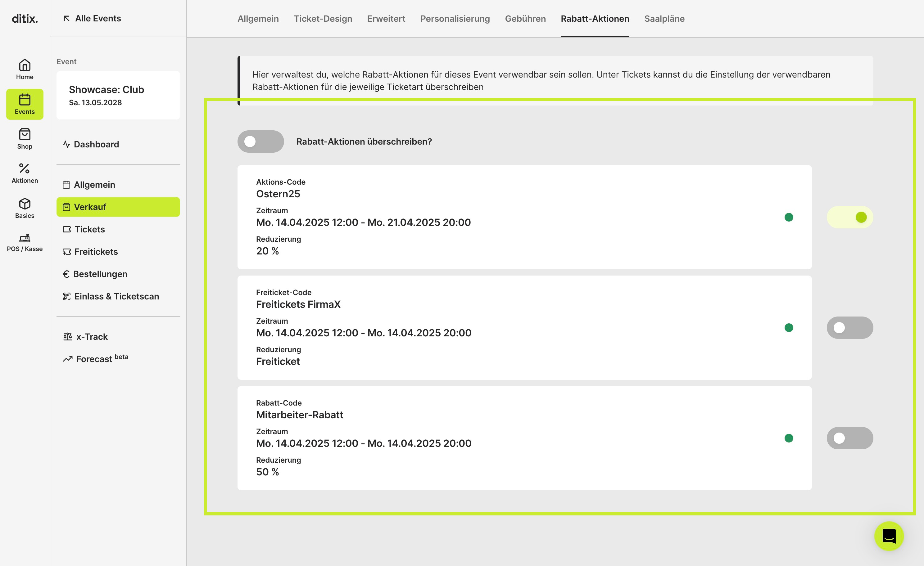Switch to the Gebühren tab
The image size is (924, 566).
[525, 18]
